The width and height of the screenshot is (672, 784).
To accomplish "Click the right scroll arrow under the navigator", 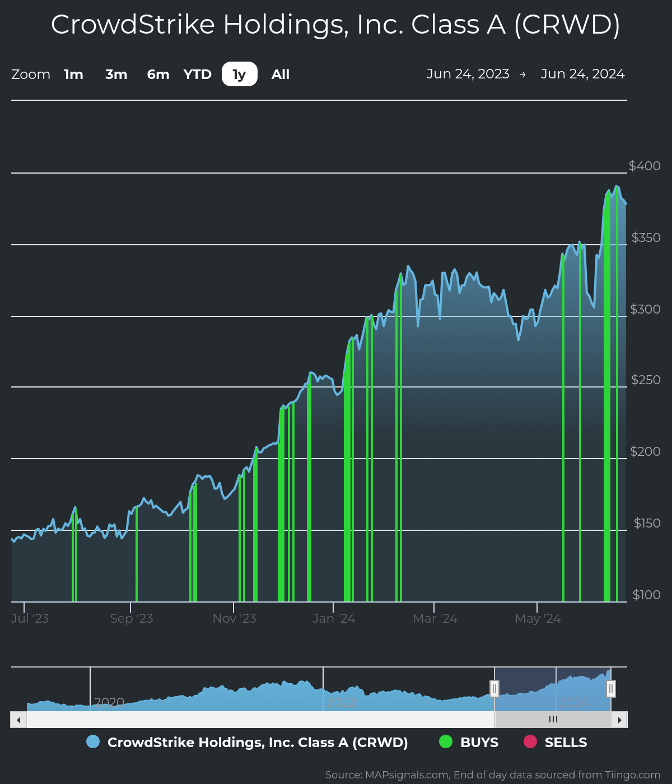I will point(620,720).
